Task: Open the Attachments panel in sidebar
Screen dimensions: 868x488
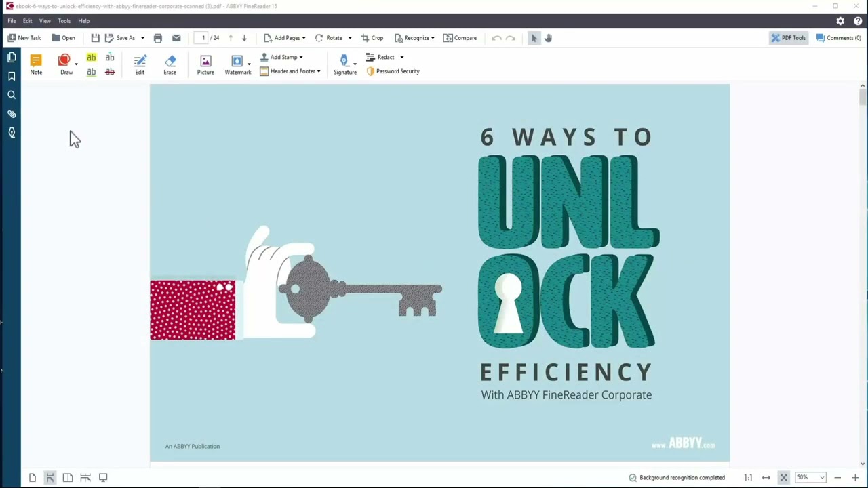Action: coord(12,114)
